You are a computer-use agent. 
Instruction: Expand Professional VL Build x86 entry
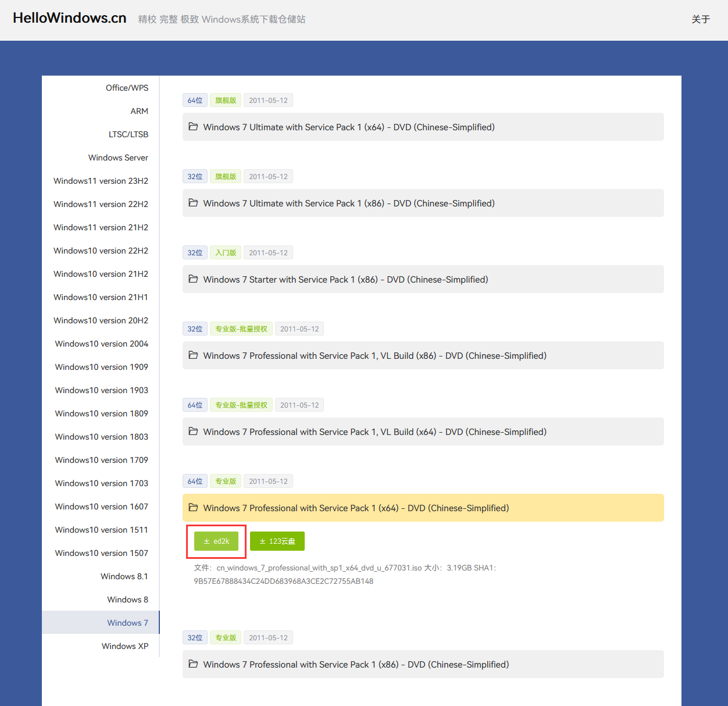423,355
